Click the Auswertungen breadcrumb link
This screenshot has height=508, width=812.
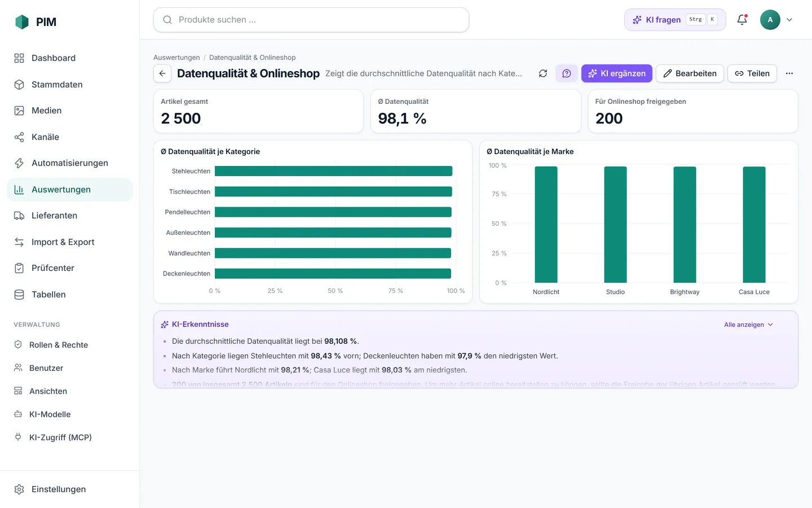pyautogui.click(x=176, y=58)
